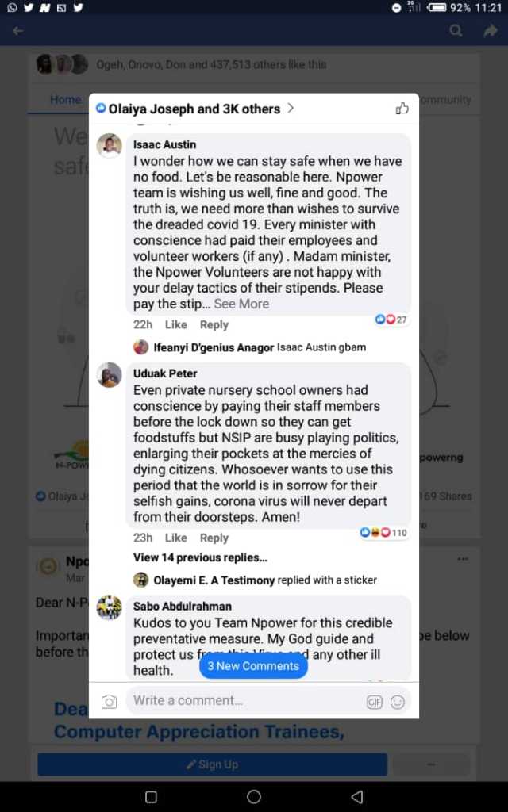This screenshot has width=508, height=812.
Task: Tap the thumbs-up like icon in comments header
Action: point(402,108)
